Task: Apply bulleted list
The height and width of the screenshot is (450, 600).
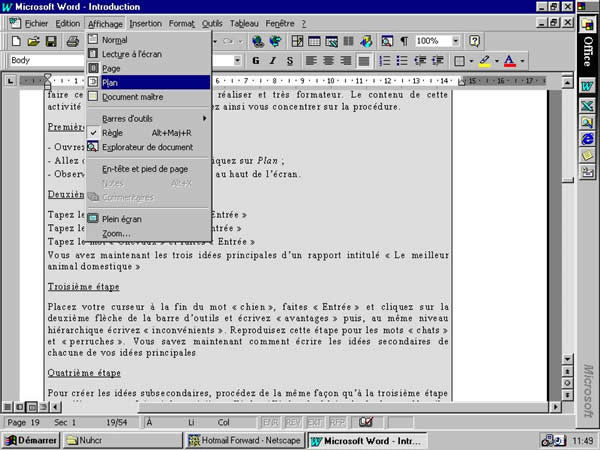Action: click(x=402, y=60)
